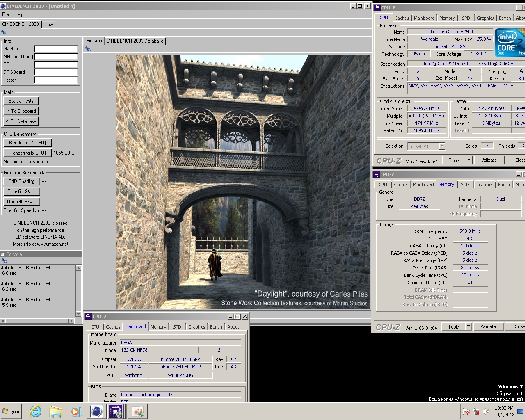
Task: Click the 1655 CB-CPU score value
Action: tap(66, 153)
